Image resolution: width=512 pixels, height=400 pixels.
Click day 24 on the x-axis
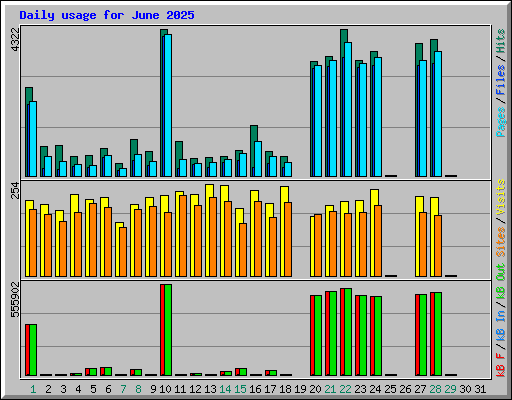[x=375, y=389]
